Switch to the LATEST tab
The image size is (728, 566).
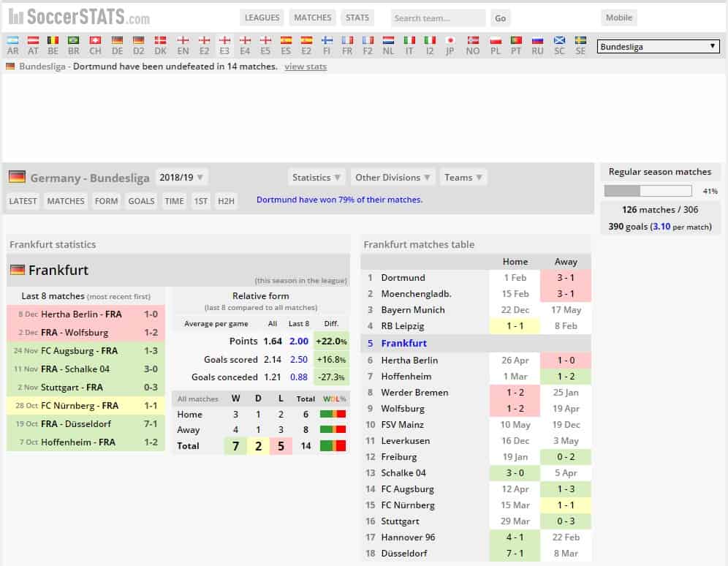coord(23,201)
